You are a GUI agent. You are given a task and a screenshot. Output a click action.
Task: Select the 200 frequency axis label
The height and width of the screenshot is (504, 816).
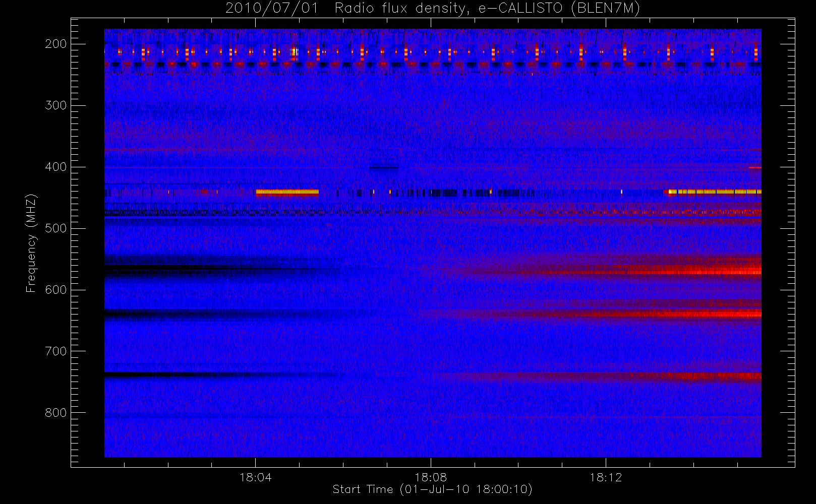coord(55,44)
